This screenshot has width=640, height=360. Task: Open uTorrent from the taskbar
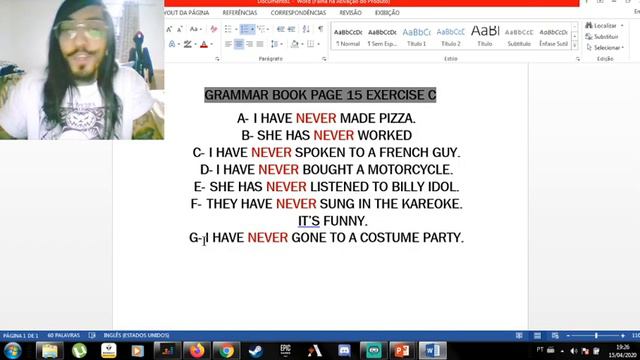pos(79,351)
